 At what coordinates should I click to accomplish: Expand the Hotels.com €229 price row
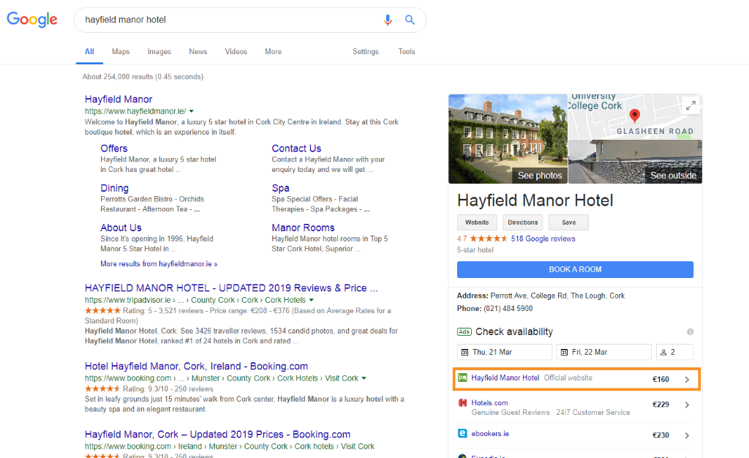[x=687, y=405]
